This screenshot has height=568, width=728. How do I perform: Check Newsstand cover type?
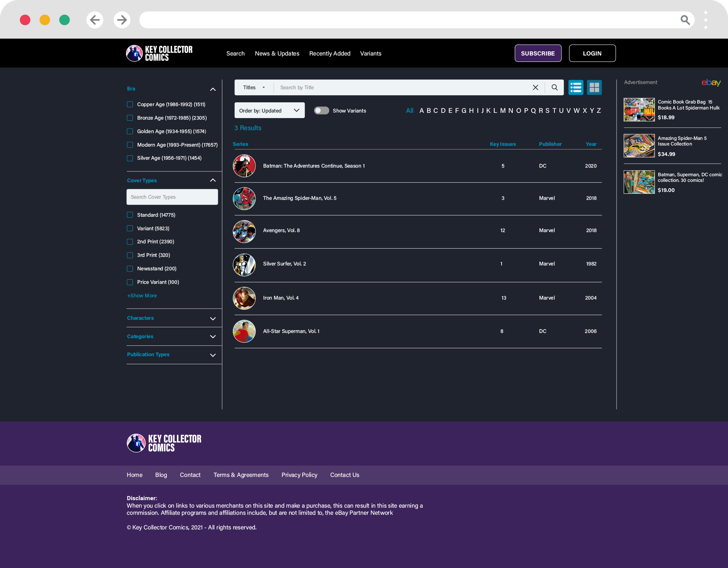click(x=130, y=269)
